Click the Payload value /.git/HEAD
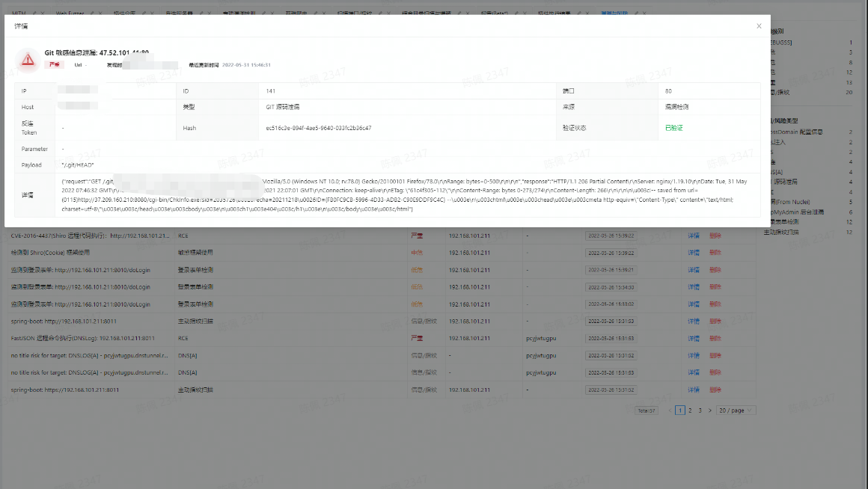The width and height of the screenshot is (868, 489). (78, 164)
